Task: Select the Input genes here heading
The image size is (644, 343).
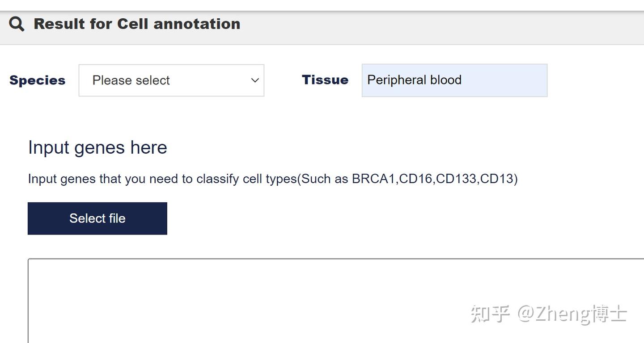Action: point(97,147)
